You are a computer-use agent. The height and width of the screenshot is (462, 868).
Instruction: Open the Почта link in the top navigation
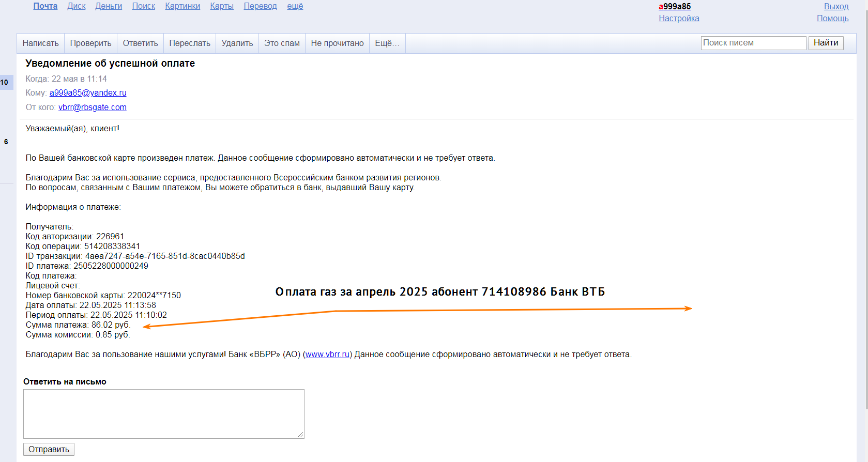click(45, 6)
